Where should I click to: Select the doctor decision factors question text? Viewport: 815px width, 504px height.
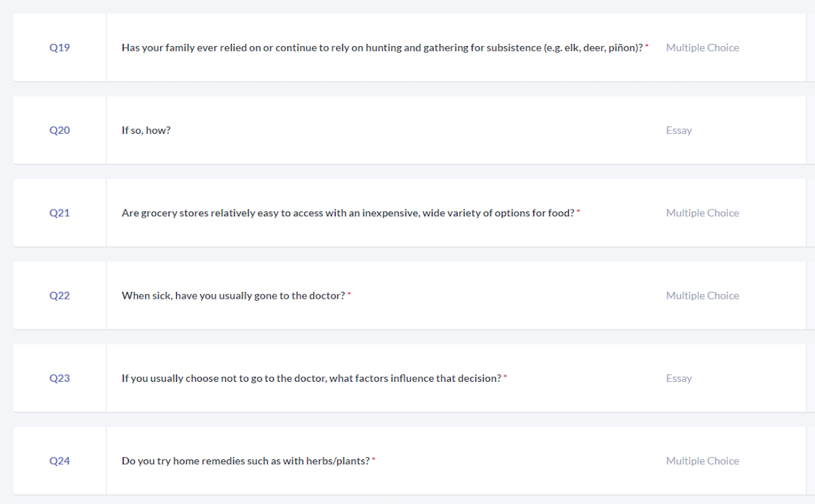coord(311,378)
